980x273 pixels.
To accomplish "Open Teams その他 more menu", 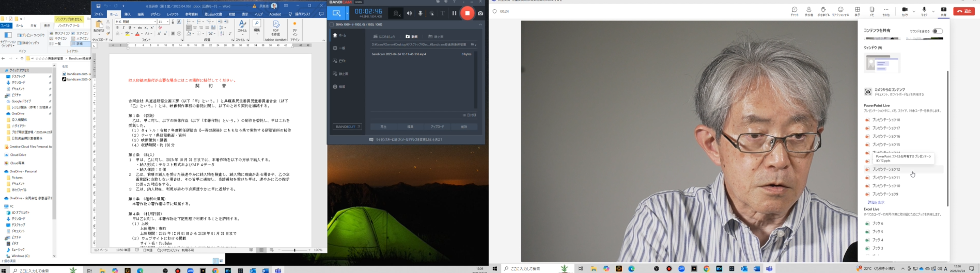I will tap(886, 11).
